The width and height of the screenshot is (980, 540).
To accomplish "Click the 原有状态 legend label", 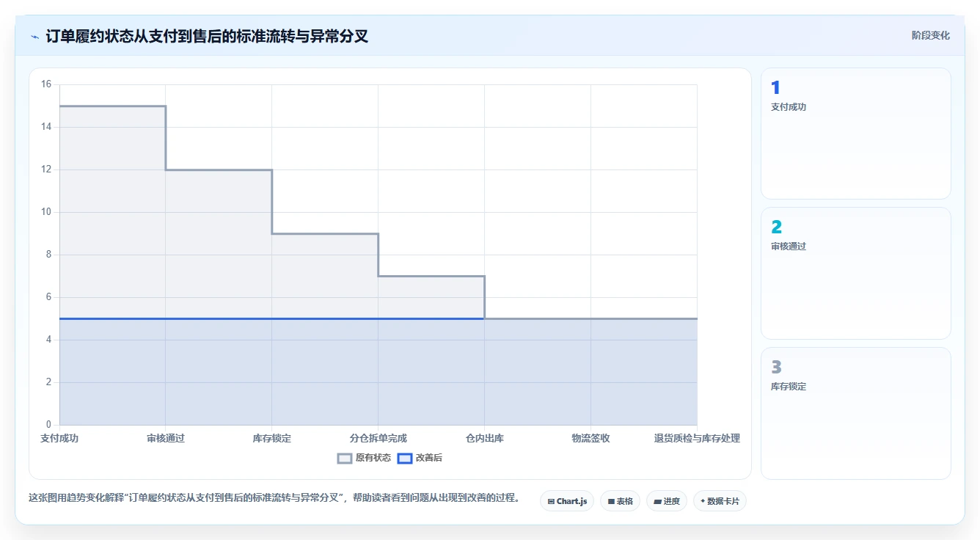I will click(373, 458).
